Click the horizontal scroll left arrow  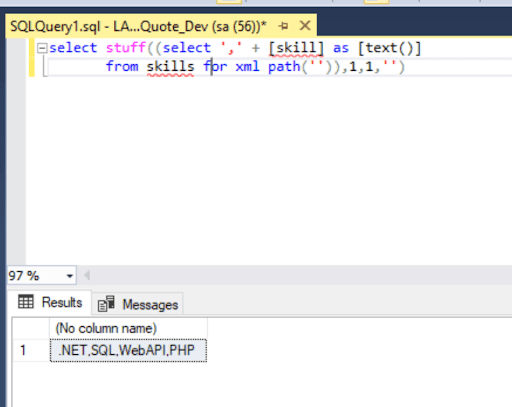click(x=87, y=275)
